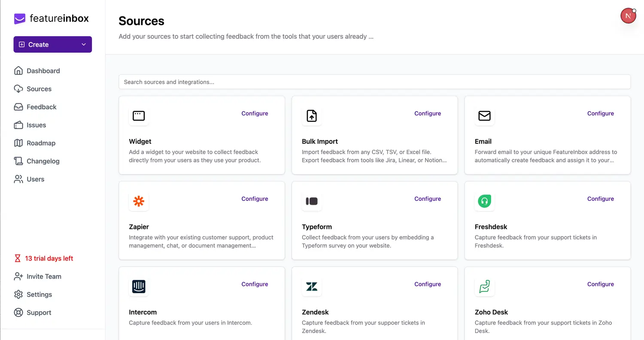Click the 13 trial days left link

coord(49,258)
